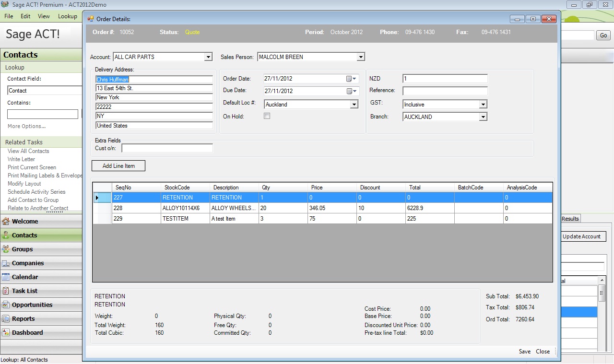
Task: Open Reports using its sidebar icon
Action: 6,319
